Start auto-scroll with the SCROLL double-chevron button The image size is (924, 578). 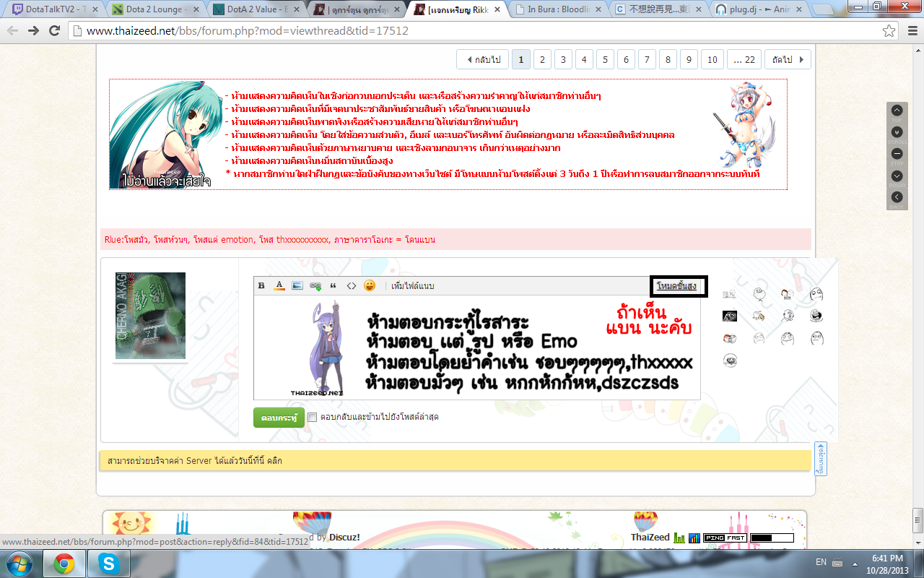897,132
